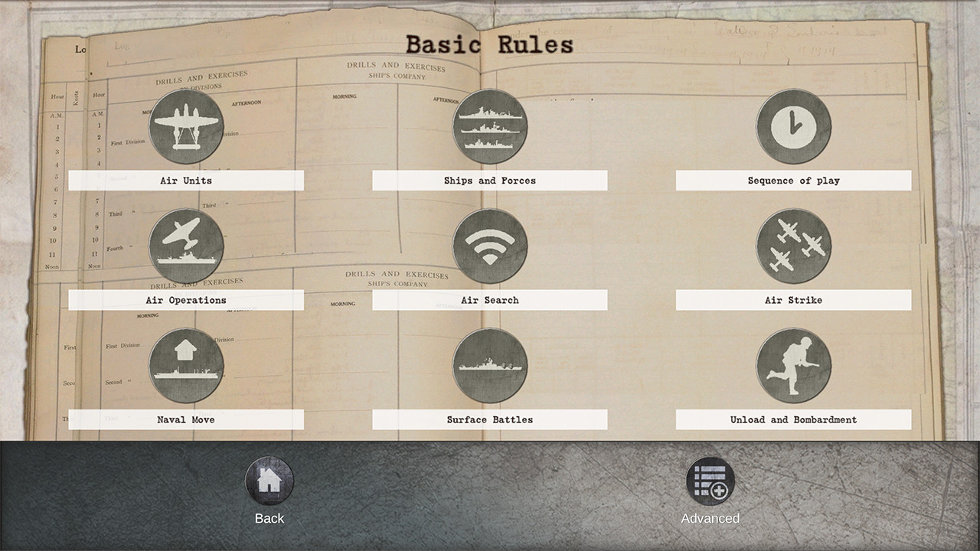Select the Unload and Bombardment label
This screenshot has width=980, height=551.
[x=793, y=419]
